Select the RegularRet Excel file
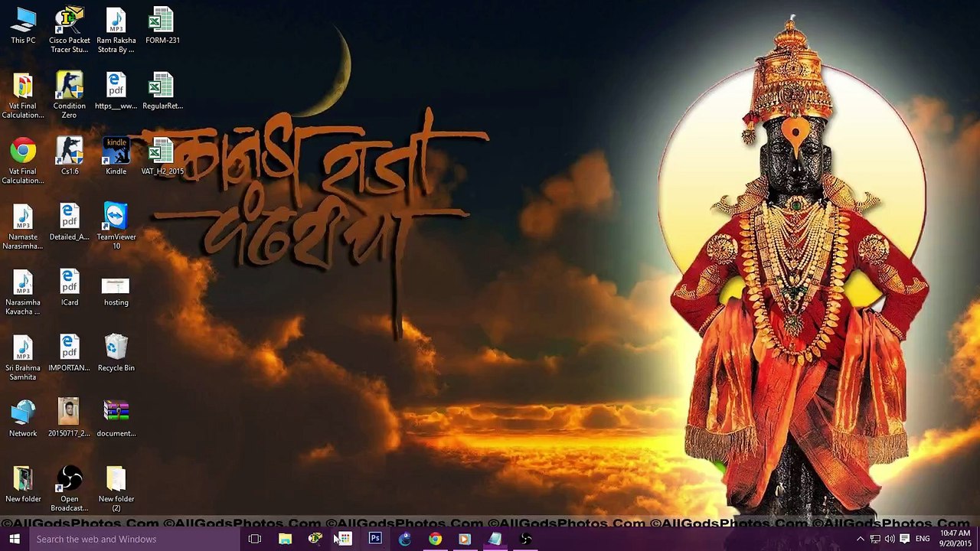 click(162, 93)
